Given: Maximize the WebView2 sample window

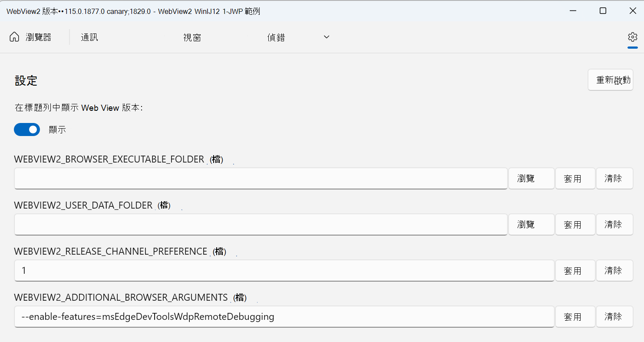Looking at the screenshot, I should 603,11.
